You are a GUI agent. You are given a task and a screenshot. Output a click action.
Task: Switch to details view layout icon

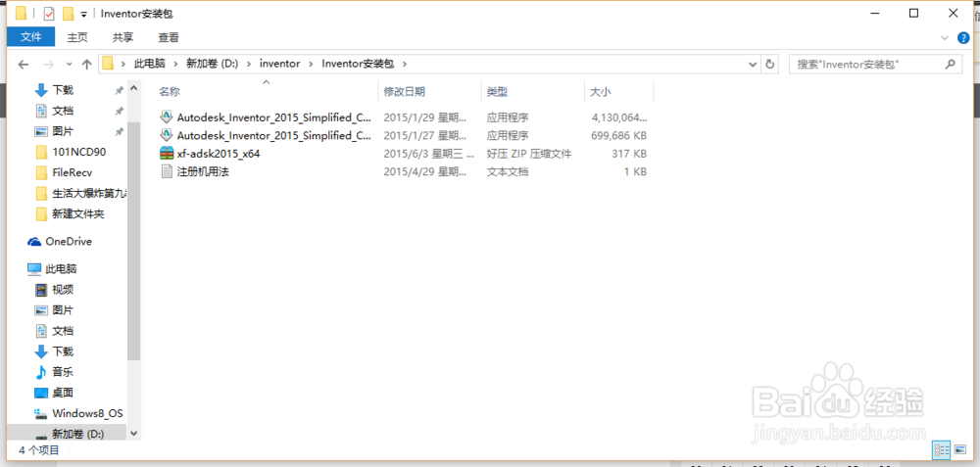941,449
